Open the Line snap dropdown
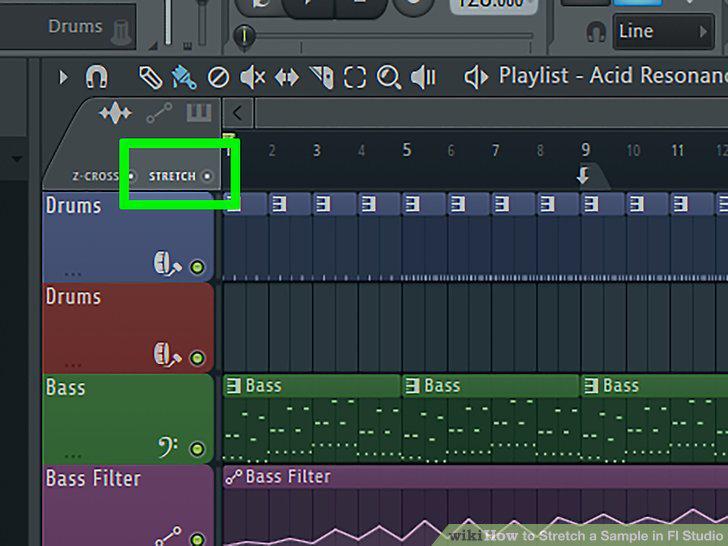This screenshot has width=728, height=546. pos(663,32)
